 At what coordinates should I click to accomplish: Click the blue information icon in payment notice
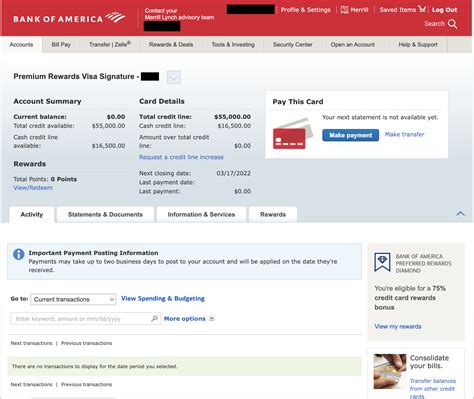(x=19, y=254)
